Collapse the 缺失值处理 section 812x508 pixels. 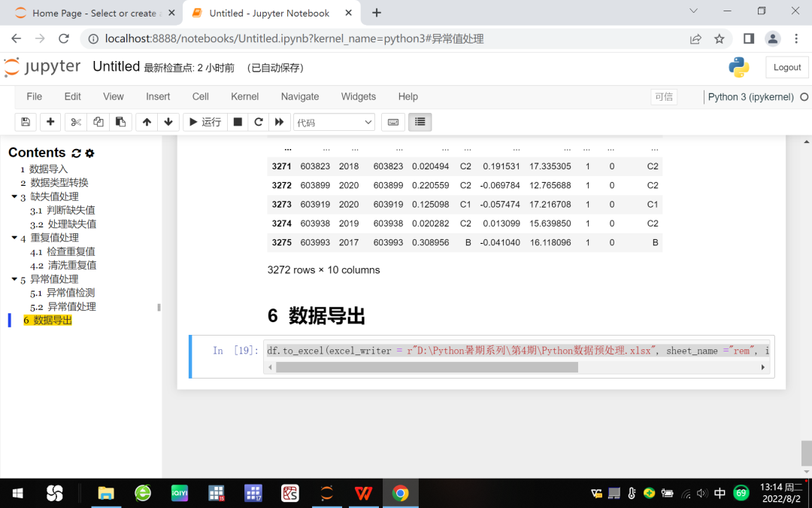pyautogui.click(x=14, y=196)
